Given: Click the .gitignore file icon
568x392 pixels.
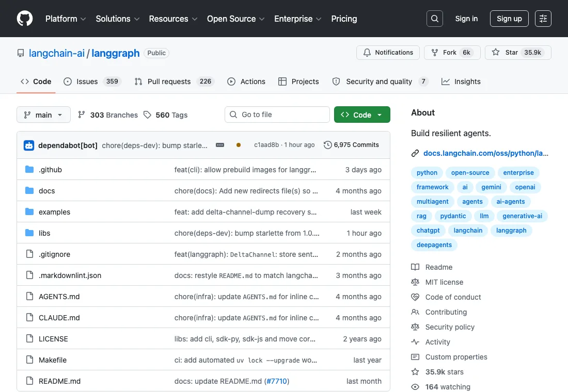Looking at the screenshot, I should tap(30, 254).
